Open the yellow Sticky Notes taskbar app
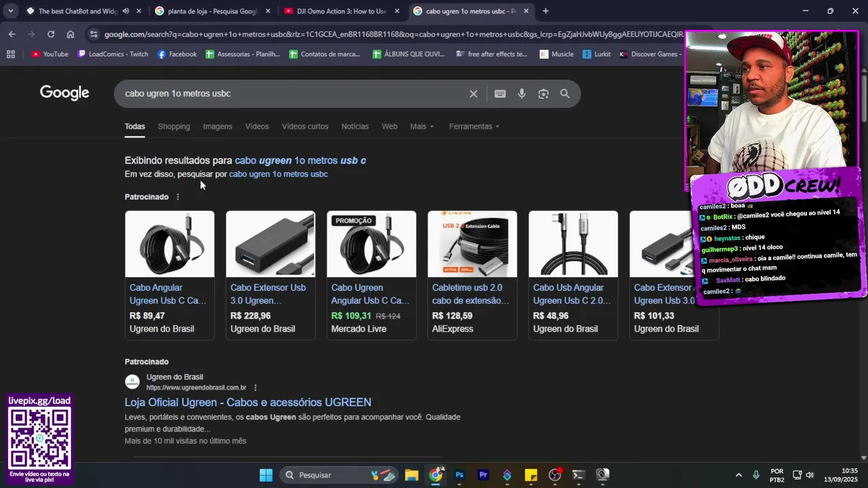 531,475
